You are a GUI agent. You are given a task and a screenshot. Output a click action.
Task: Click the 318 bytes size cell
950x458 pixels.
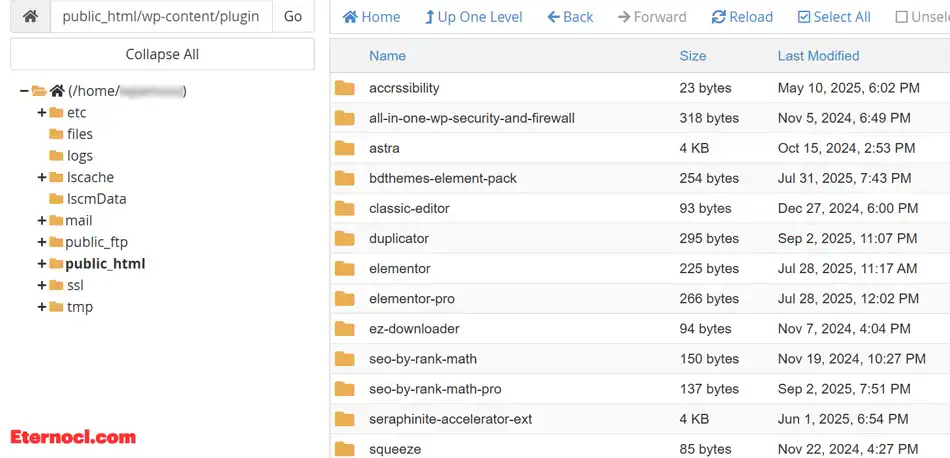coord(709,118)
